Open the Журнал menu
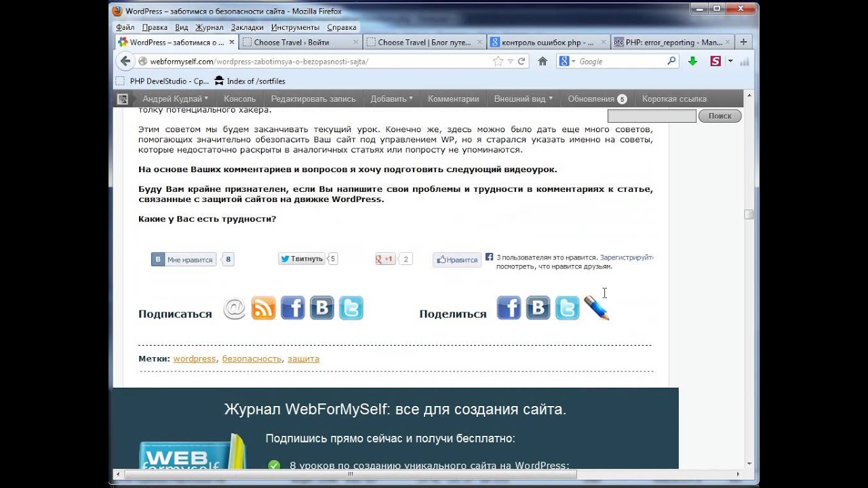The width and height of the screenshot is (868, 488). pyautogui.click(x=209, y=28)
